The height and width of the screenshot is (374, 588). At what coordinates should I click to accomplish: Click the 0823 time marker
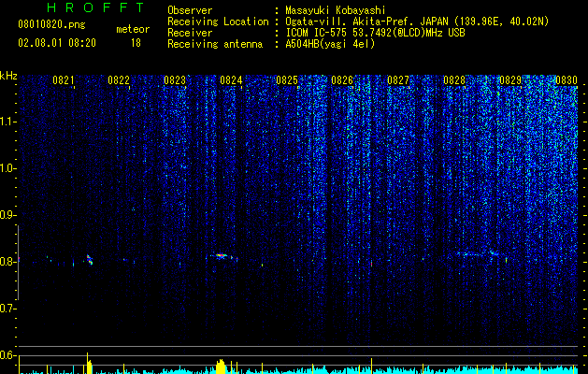point(175,80)
